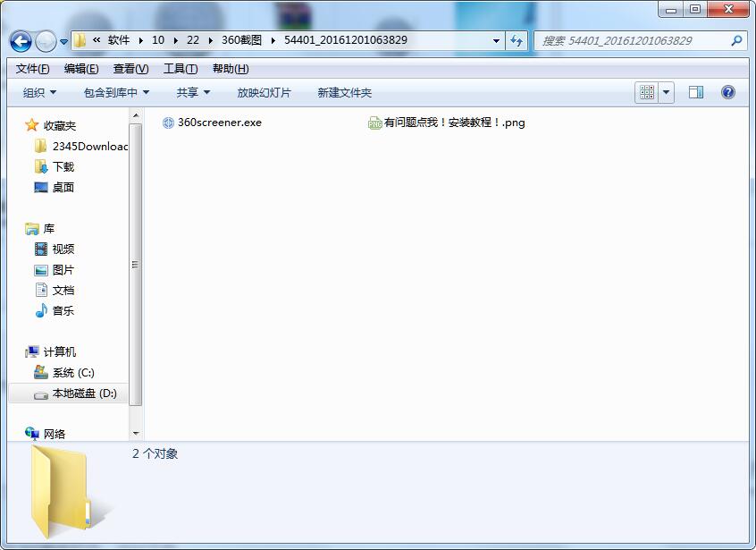
Task: Open the 组织 dropdown menu
Action: [x=39, y=92]
